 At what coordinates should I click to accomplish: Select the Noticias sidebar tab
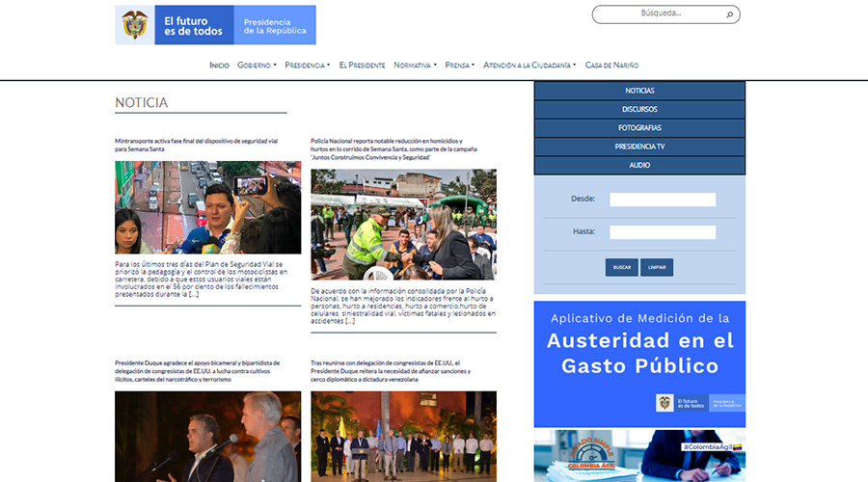click(x=639, y=91)
